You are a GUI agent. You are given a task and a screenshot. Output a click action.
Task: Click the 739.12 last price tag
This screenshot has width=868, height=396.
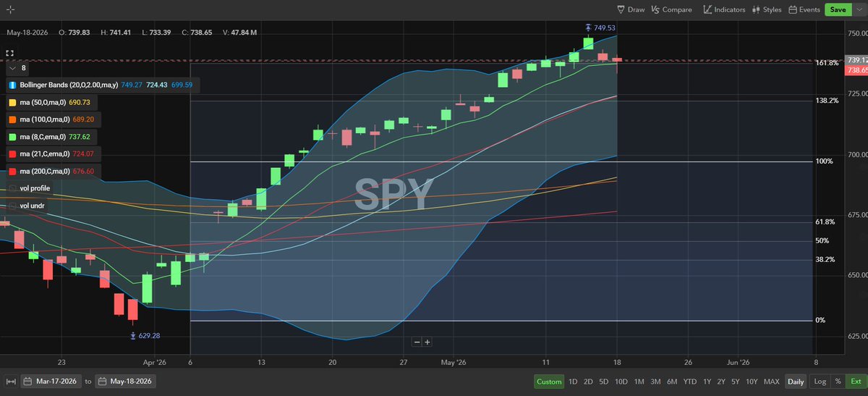click(856, 59)
